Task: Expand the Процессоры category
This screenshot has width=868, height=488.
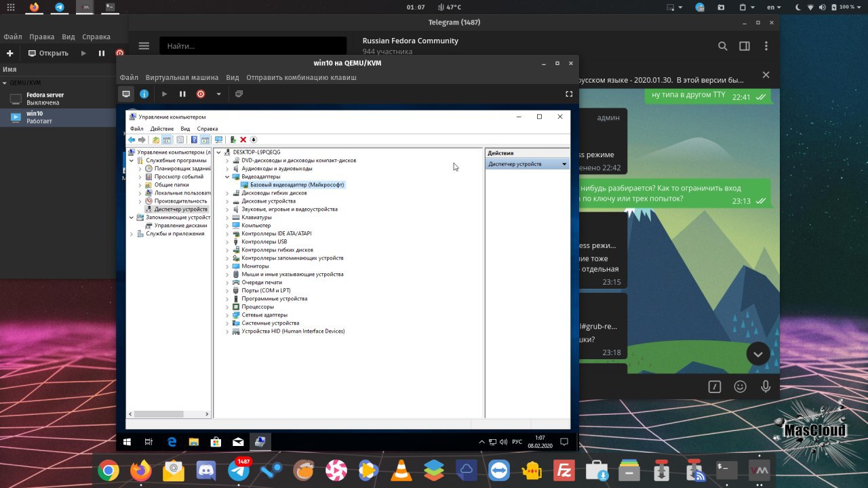Action: pos(228,306)
